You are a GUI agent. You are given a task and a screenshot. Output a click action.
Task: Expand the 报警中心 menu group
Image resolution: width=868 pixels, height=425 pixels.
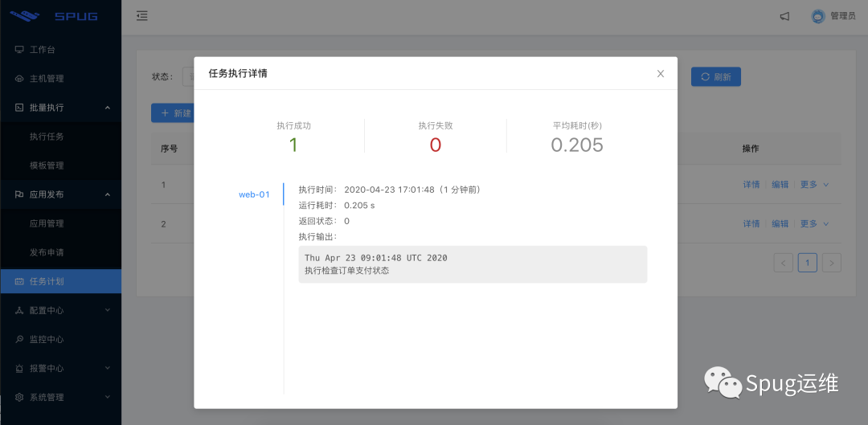(x=61, y=369)
